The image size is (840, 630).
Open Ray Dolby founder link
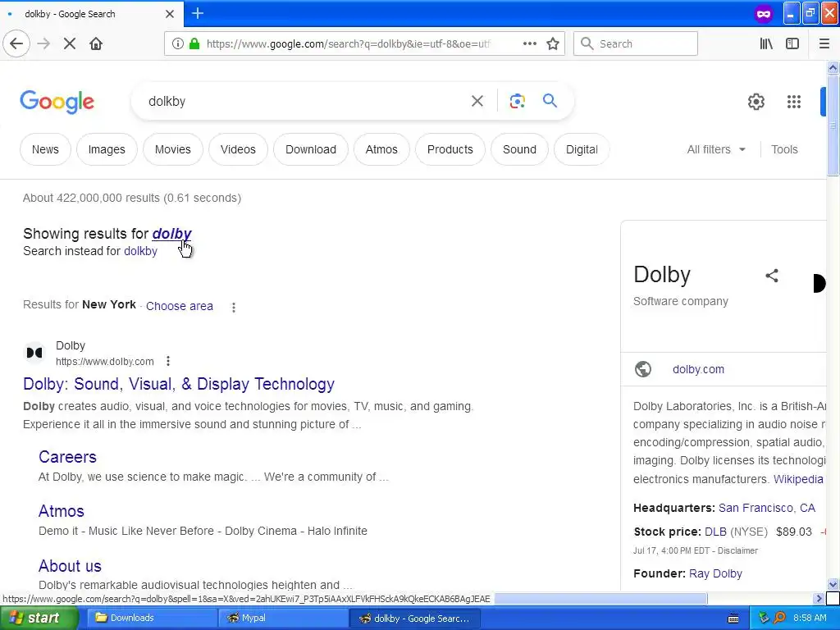[715, 573]
